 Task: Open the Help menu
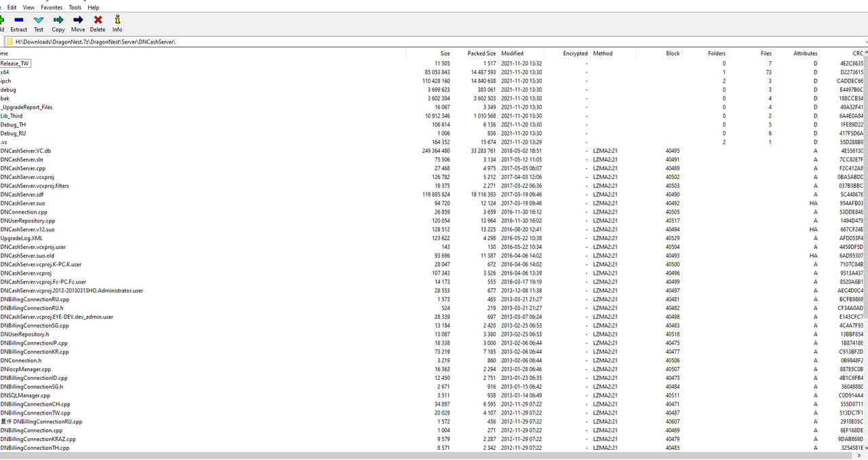tap(93, 7)
